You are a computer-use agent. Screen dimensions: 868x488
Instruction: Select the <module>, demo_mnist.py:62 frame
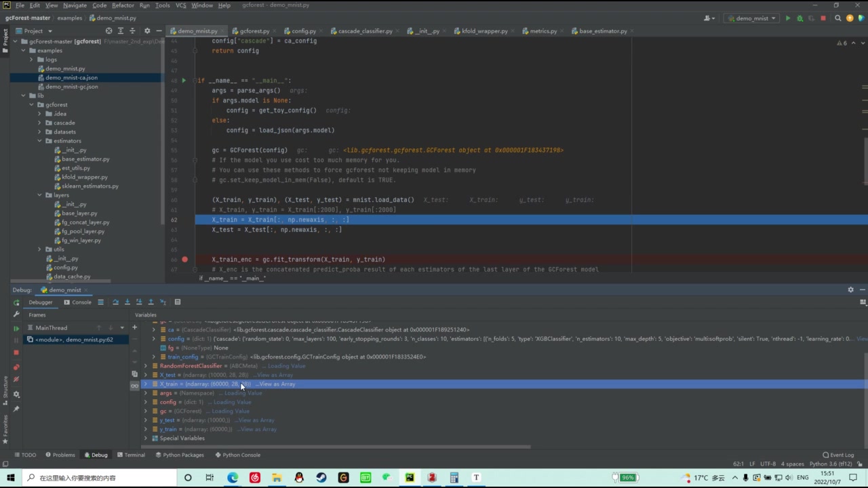coord(75,340)
